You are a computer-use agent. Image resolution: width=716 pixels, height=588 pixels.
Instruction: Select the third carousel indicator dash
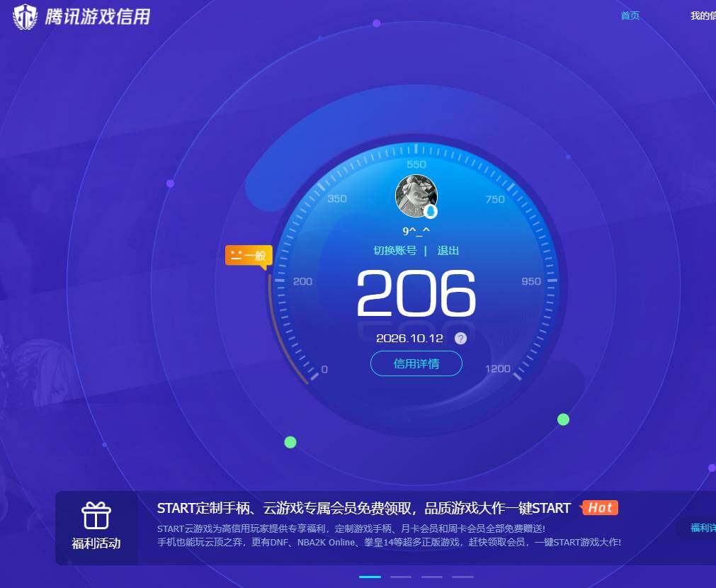pos(432,577)
